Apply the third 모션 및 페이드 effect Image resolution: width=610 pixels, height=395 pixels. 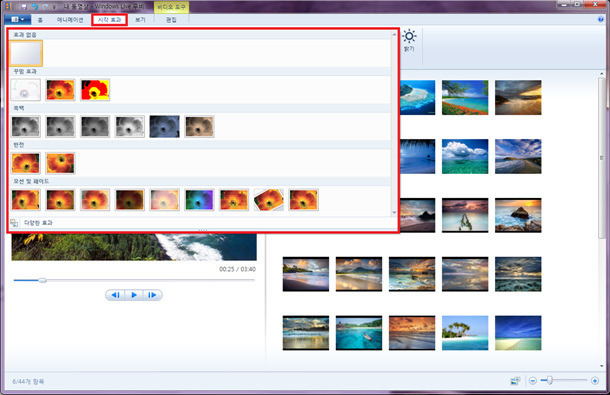(x=95, y=200)
